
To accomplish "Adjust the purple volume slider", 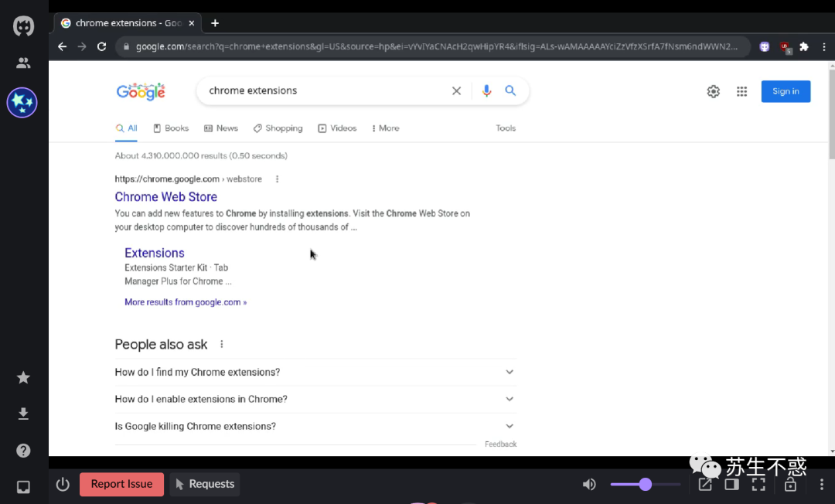I will 646,485.
